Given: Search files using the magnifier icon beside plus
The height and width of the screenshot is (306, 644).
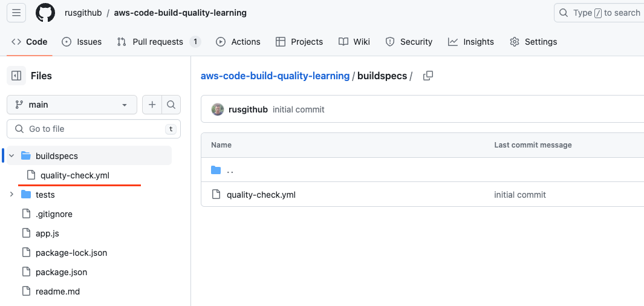Looking at the screenshot, I should click(x=171, y=105).
